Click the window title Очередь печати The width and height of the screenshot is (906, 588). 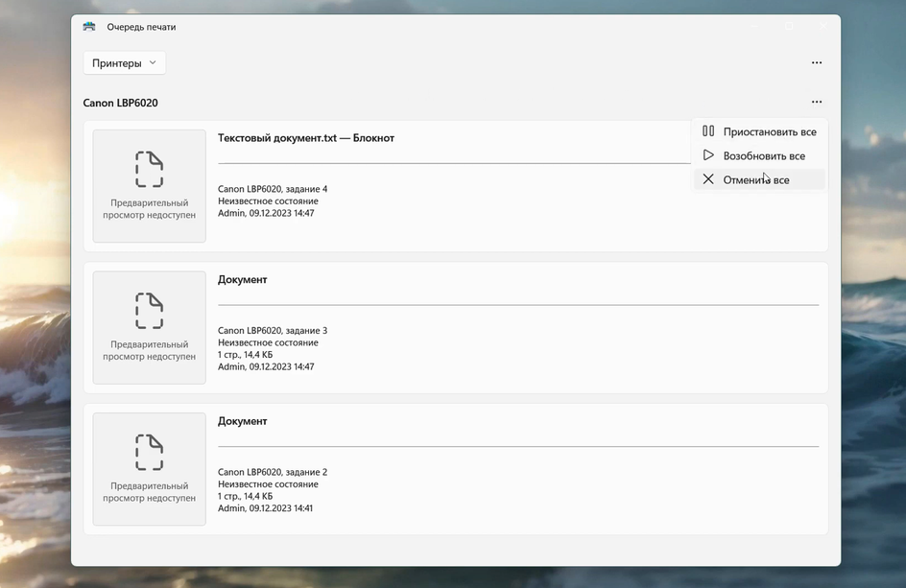[141, 27]
